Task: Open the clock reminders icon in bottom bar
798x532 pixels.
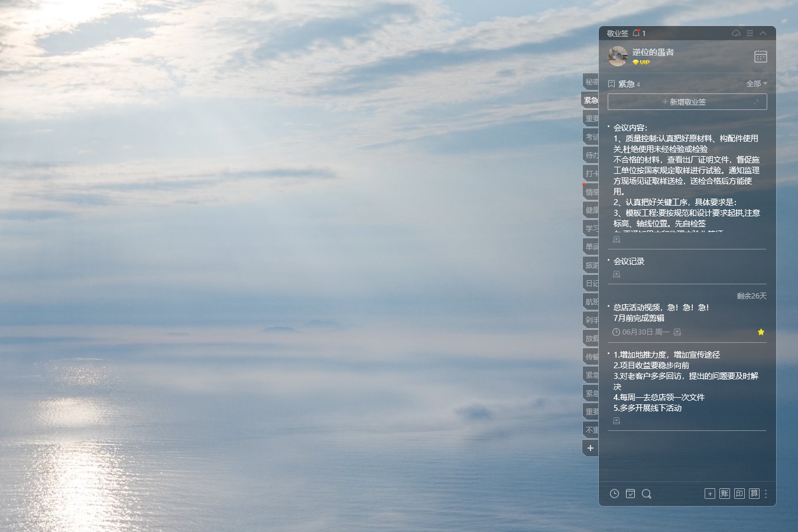Action: [615, 494]
